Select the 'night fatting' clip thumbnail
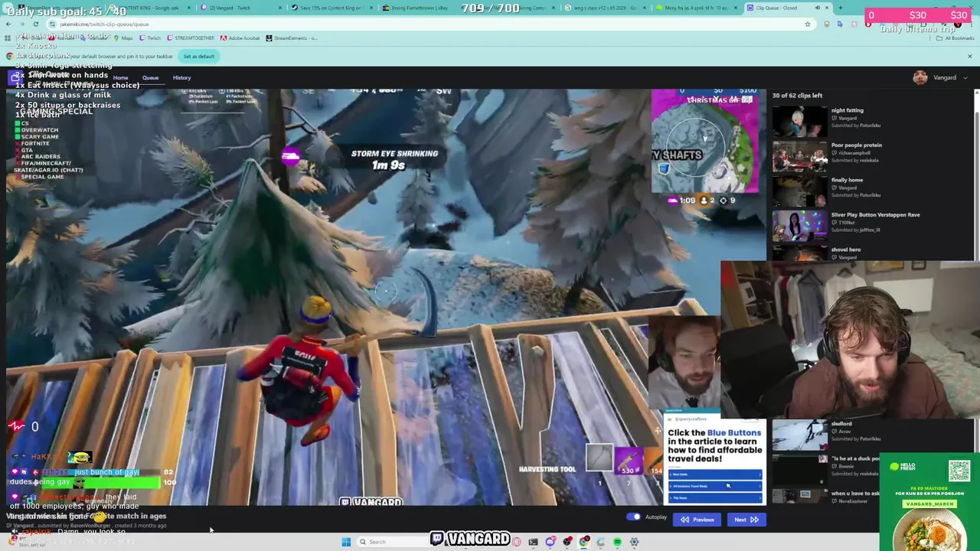Viewport: 980px width, 551px height. click(x=799, y=120)
